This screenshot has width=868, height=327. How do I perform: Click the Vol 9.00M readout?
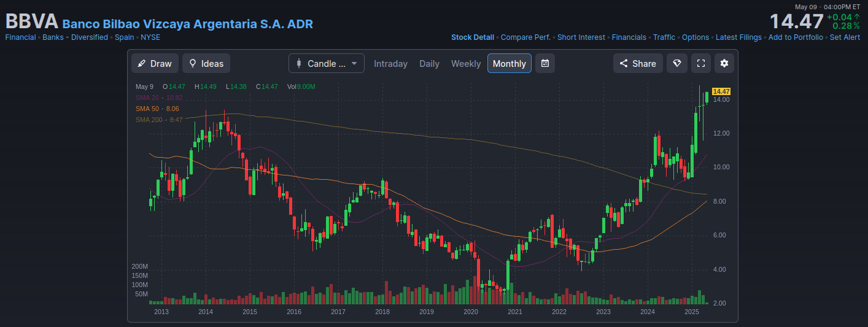301,87
